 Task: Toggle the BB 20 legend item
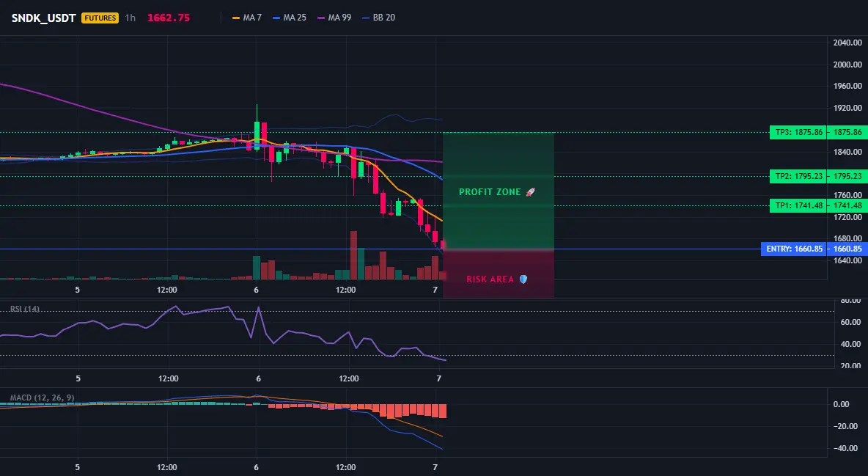[x=378, y=18]
